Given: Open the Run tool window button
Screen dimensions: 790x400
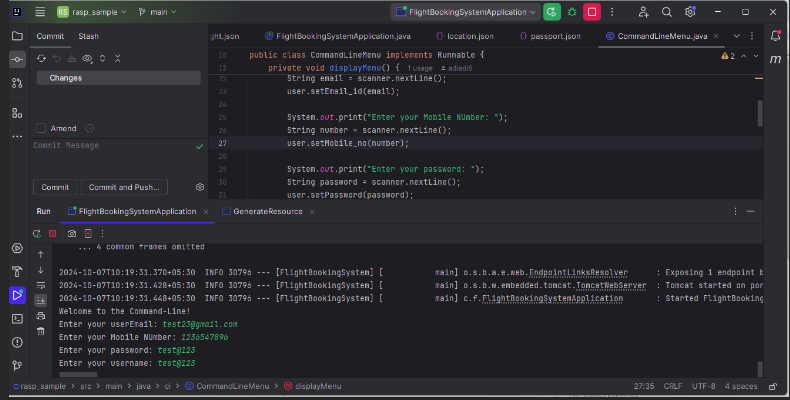Looking at the screenshot, I should 17,295.
